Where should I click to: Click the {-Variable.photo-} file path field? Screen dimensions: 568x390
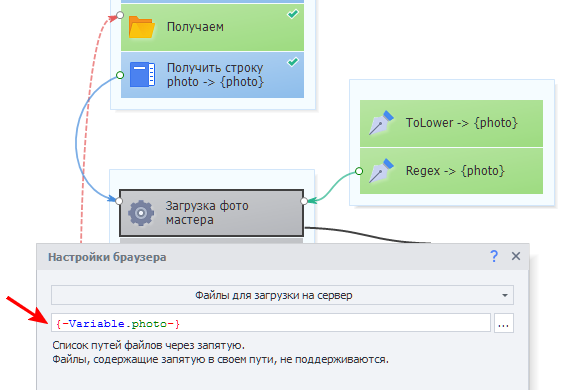click(x=271, y=323)
